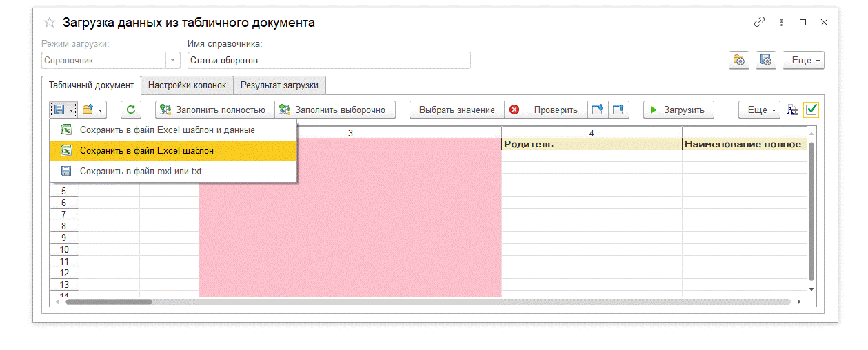The image size is (868, 350).
Task: Choose Сохранить в файл mxl или txt
Action: [141, 171]
